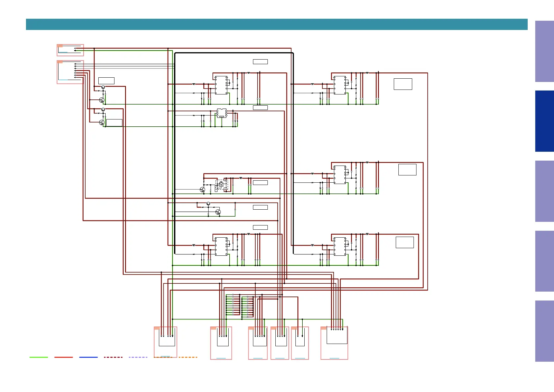This screenshot has width=554, height=392.
Task: Click the solid green line legend swatch
Action: (39, 357)
